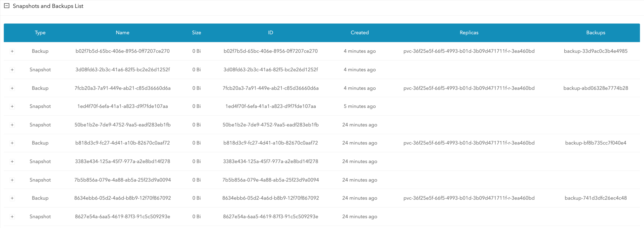The height and width of the screenshot is (228, 644).
Task: Open backup-33d9ac0c3b4e4985 from the Backups column
Action: point(596,51)
